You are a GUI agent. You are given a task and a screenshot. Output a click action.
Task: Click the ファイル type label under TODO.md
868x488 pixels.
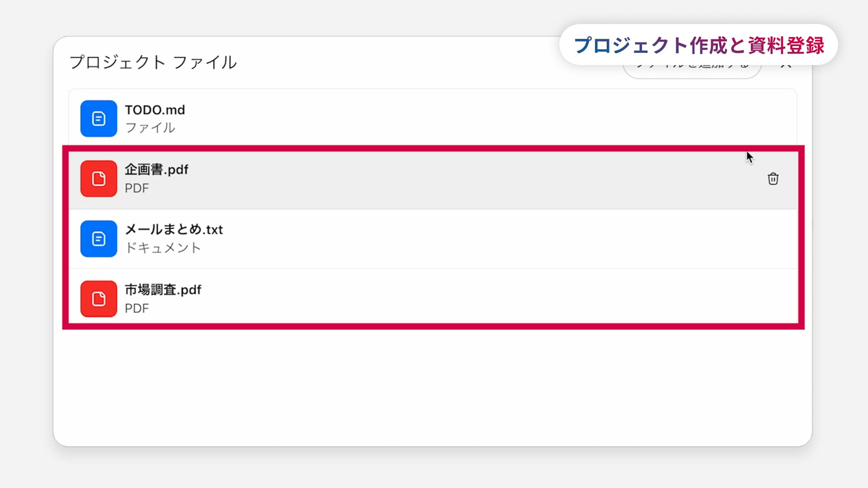pos(150,128)
